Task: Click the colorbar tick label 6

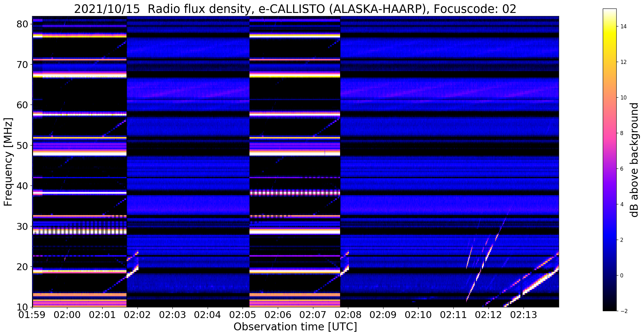Action: tap(622, 169)
